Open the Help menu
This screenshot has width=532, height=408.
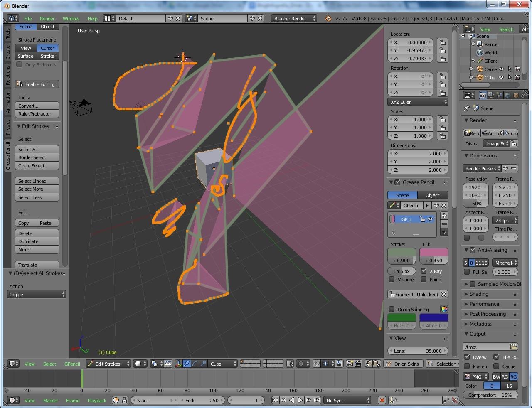click(x=93, y=18)
